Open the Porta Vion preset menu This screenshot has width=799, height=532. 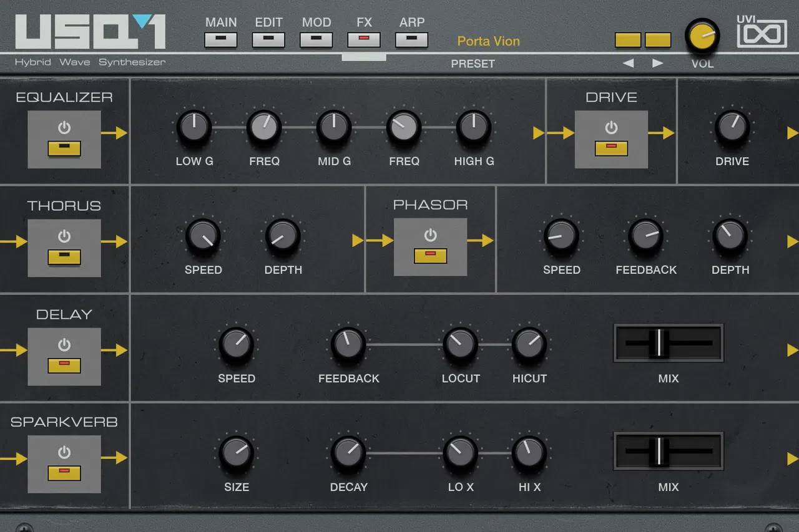[489, 41]
